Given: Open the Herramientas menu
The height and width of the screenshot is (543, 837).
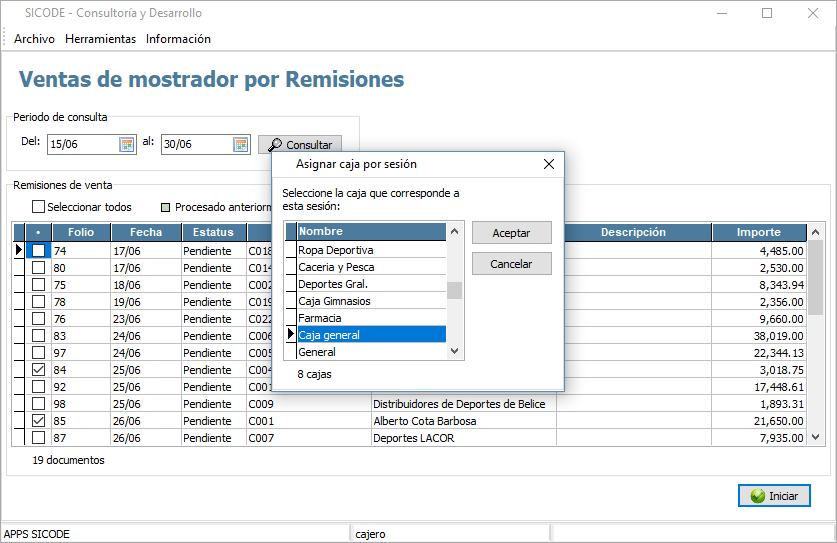Looking at the screenshot, I should 100,39.
